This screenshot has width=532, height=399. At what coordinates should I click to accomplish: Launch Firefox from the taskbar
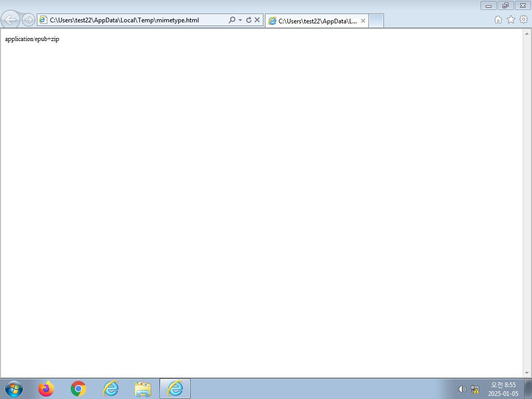[x=46, y=389]
